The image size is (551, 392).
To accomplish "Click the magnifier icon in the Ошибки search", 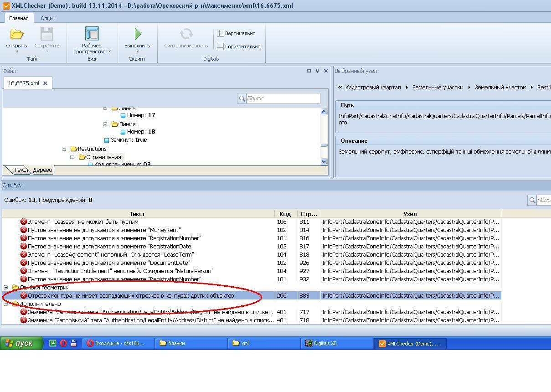I will click(532, 200).
